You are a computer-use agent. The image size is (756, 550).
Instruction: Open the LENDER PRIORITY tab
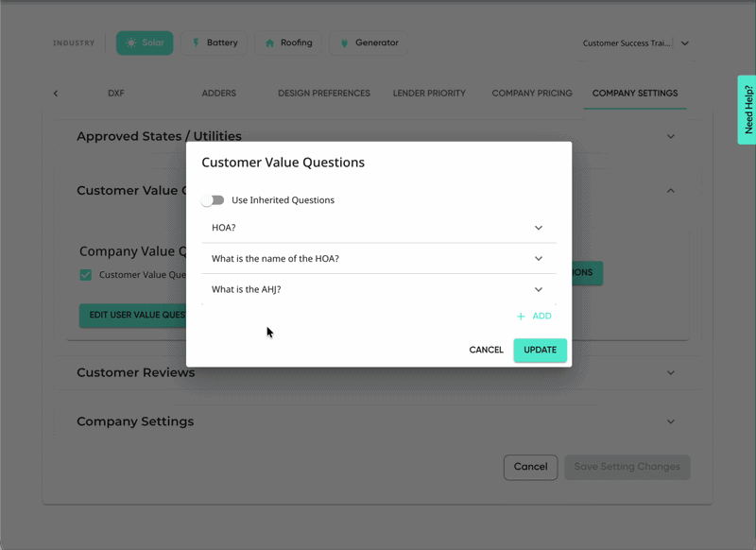coord(429,93)
